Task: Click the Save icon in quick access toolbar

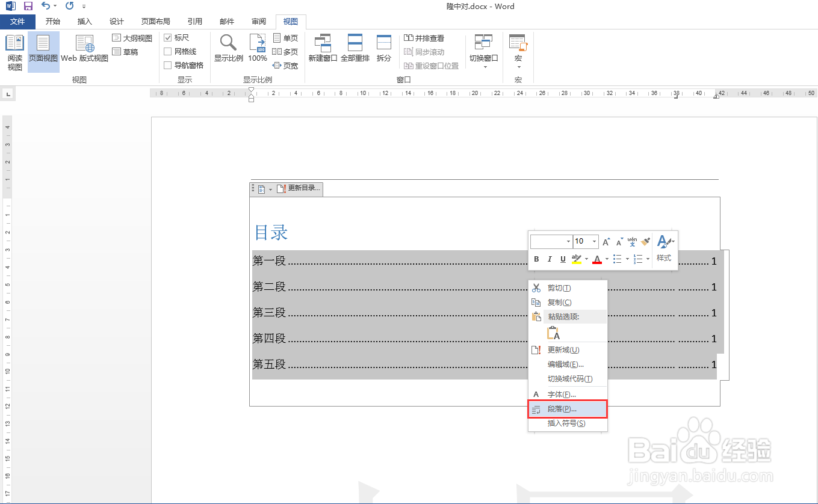Action: 28,6
